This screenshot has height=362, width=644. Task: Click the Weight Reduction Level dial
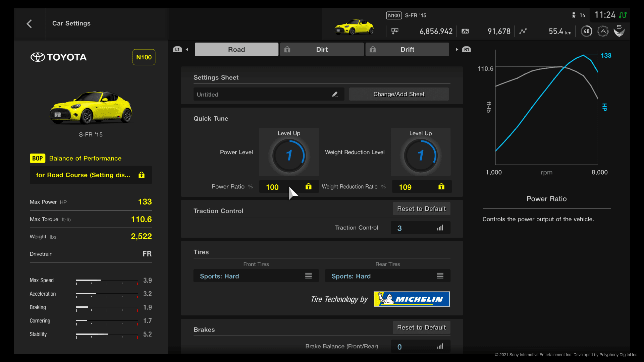[421, 155]
